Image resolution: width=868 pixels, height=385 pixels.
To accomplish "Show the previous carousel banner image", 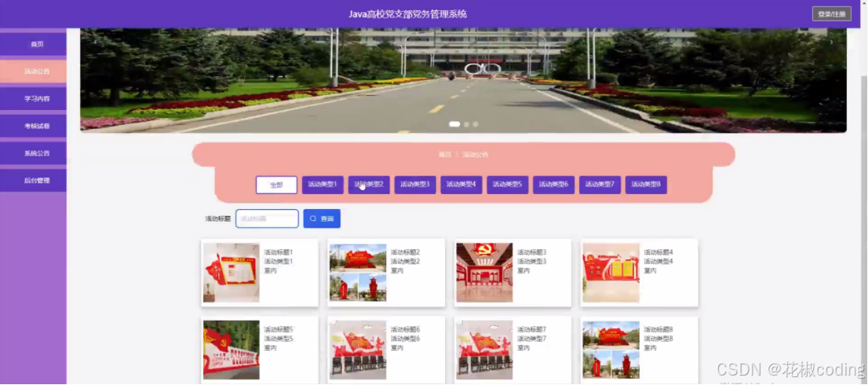I will click(95, 42).
